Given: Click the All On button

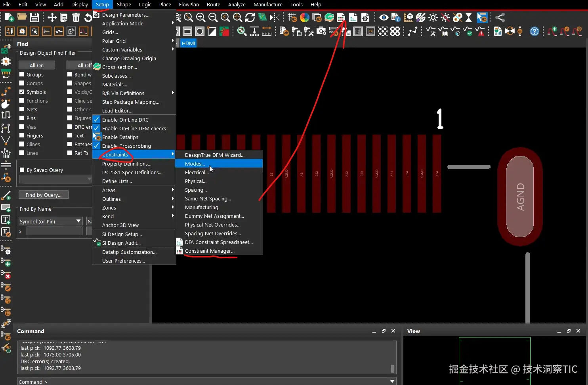Looking at the screenshot, I should 36,65.
